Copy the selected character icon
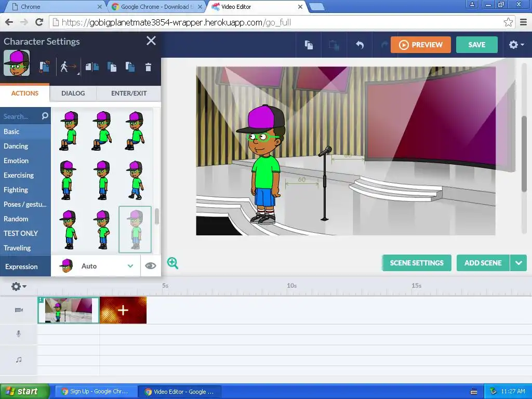The image size is (532, 399). pos(112,67)
